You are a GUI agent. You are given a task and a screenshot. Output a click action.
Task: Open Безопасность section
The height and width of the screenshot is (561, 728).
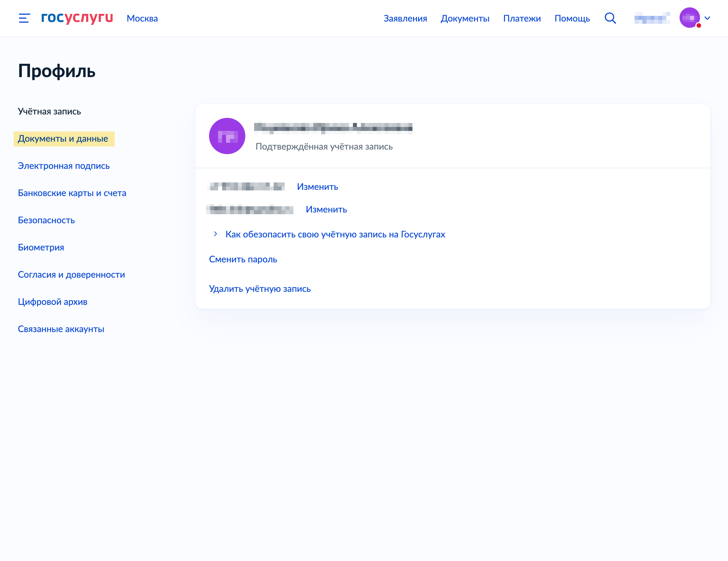point(46,220)
